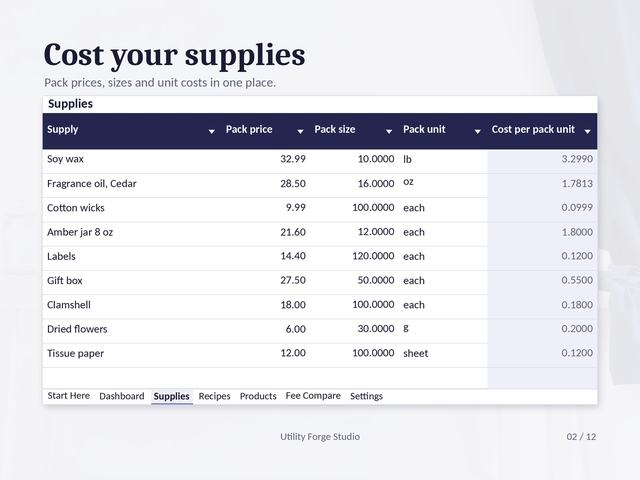Select the oz pack unit cell
The height and width of the screenshot is (480, 640).
443,184
